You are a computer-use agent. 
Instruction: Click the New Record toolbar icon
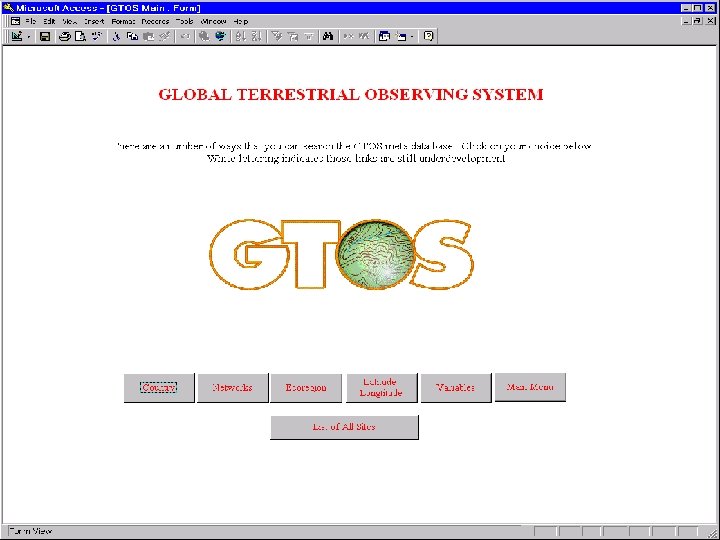click(348, 36)
